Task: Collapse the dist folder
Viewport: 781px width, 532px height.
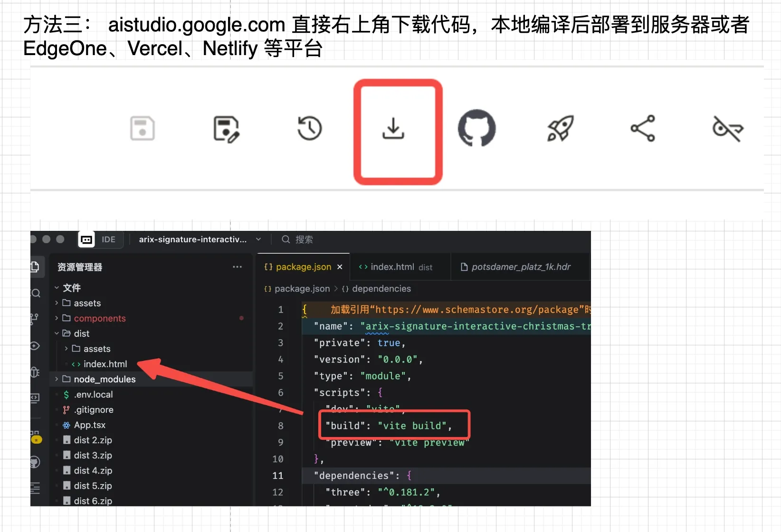Action: [x=81, y=333]
